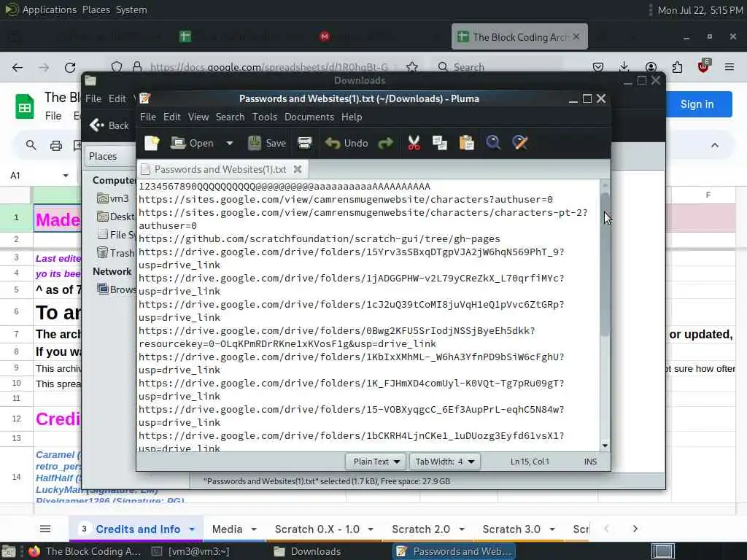The height and width of the screenshot is (560, 747).
Task: Paste clipboard using Pluma toolbar icon
Action: (x=466, y=143)
